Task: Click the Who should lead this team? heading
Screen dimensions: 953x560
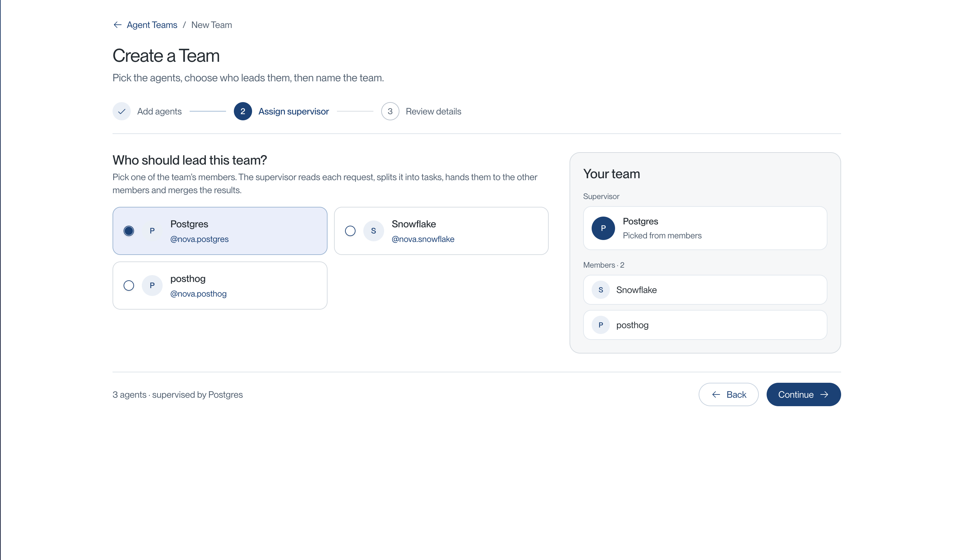Action: (x=190, y=160)
